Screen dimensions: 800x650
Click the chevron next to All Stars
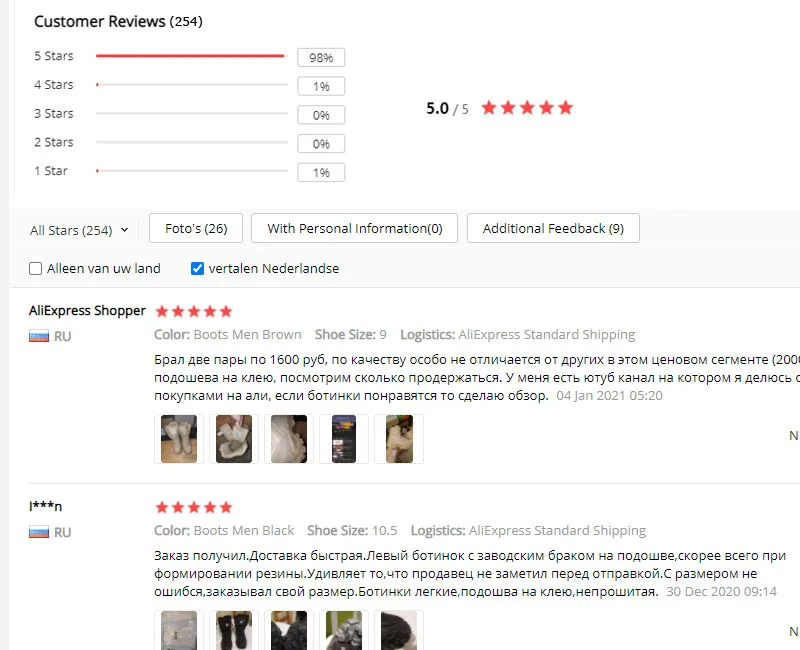tap(124, 230)
